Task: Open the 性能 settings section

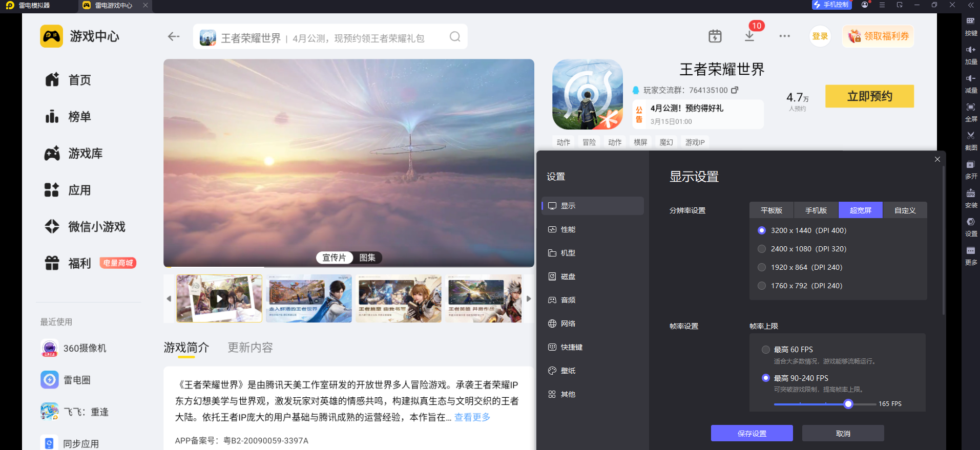Action: click(x=568, y=229)
